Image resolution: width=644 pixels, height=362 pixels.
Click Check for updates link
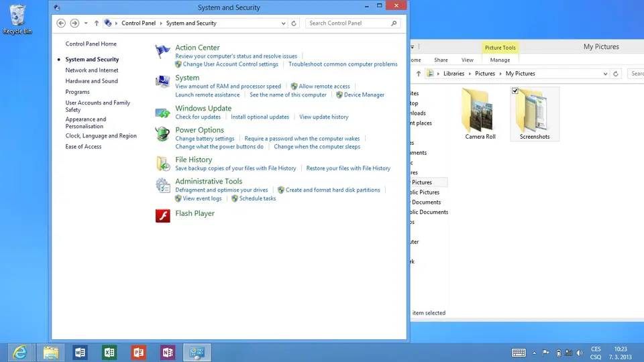[x=198, y=117]
